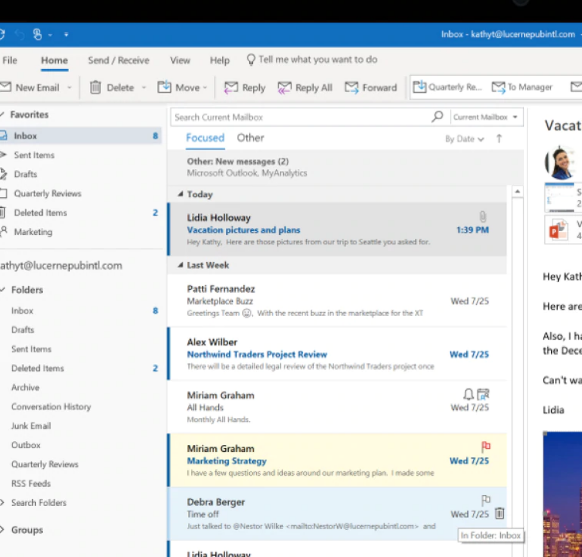This screenshot has width=582, height=557.
Task: Delete Debra Berger email with trash icon
Action: click(500, 513)
